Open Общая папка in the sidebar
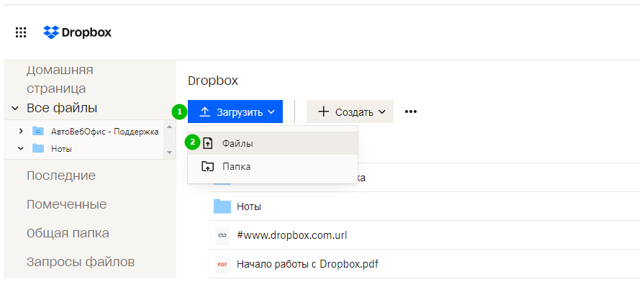Screen dimensions: 644x282 (x=68, y=233)
